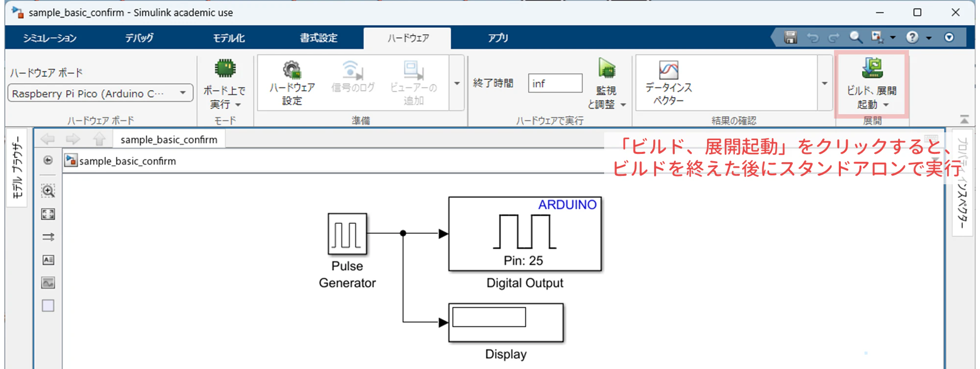
Task: Click the 終了時間 field containing inf
Action: coord(555,83)
